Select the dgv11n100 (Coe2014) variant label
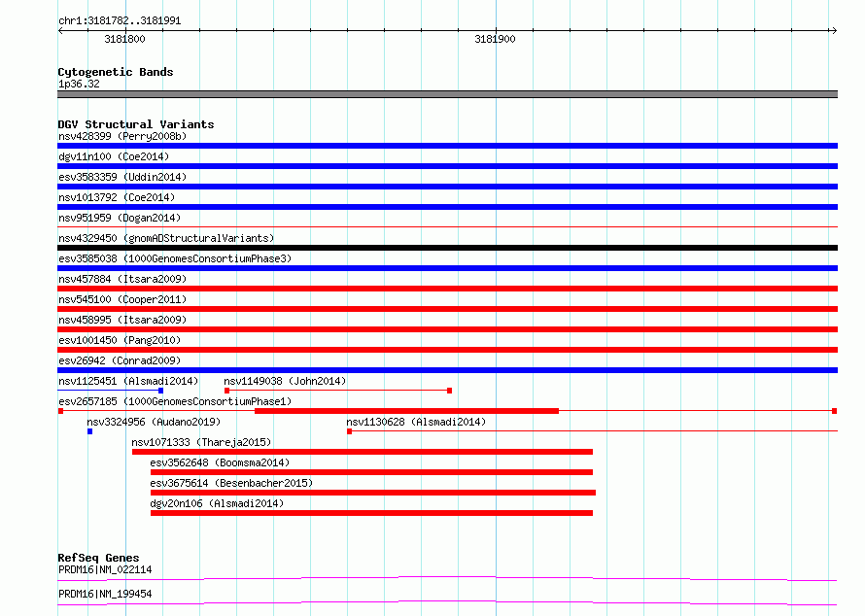Viewport: 865px width, 616px height. tap(114, 156)
